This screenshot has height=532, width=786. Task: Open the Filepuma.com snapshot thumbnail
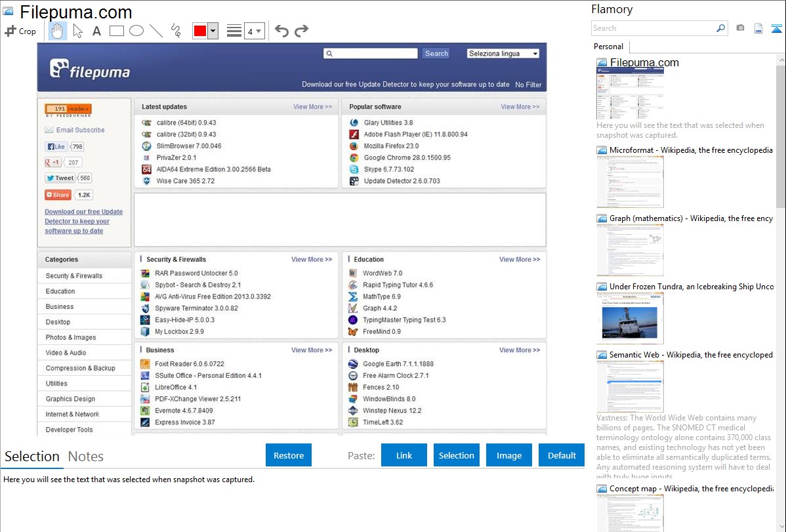point(630,94)
